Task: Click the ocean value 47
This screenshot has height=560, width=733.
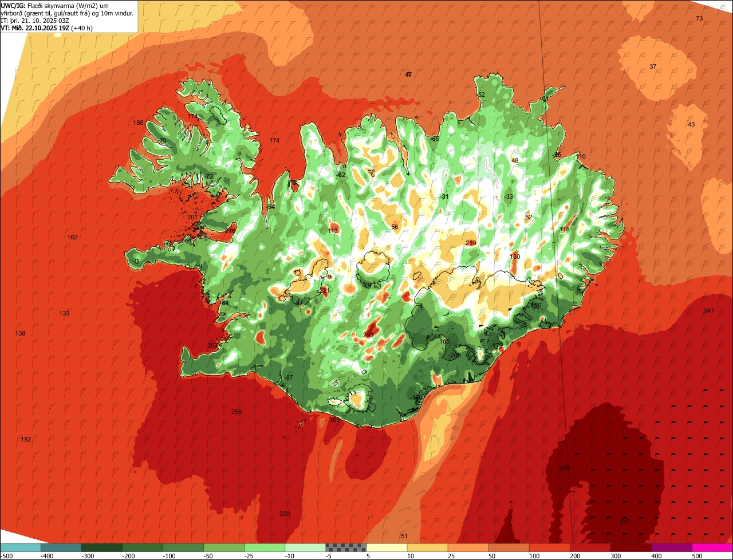Action: pos(408,74)
